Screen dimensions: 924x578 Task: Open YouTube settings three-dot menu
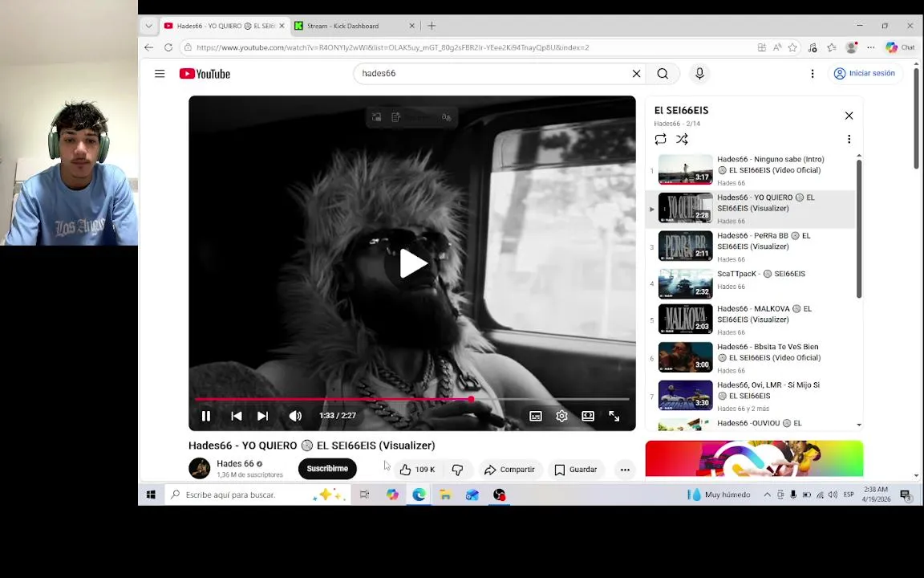tap(813, 74)
